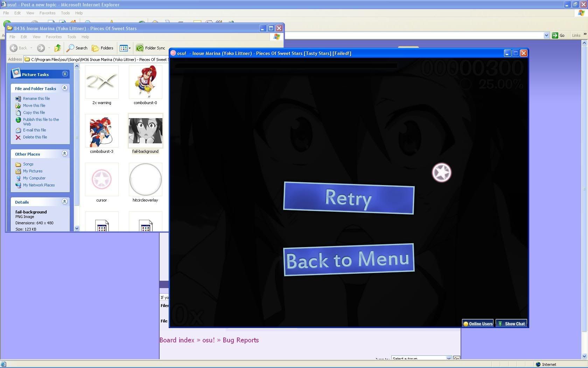Open Tools menu in Explorer window

click(x=72, y=37)
